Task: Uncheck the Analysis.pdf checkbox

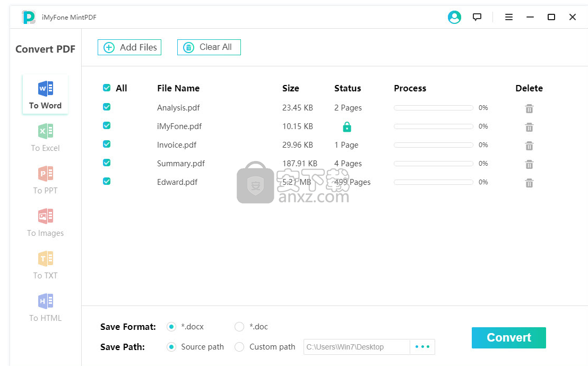Action: tap(107, 107)
